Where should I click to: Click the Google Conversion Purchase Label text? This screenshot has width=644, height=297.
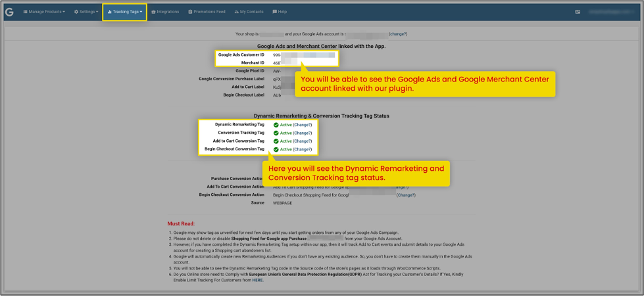pyautogui.click(x=232, y=79)
